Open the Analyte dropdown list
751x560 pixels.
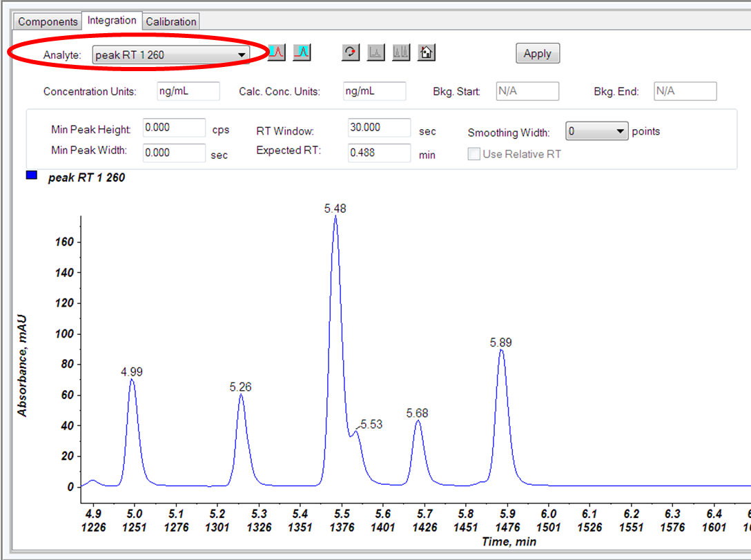(242, 55)
